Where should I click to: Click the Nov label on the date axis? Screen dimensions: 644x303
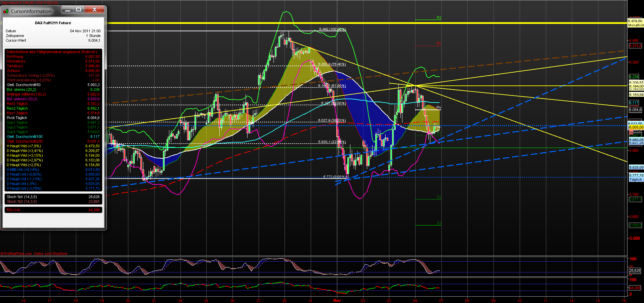point(337,300)
